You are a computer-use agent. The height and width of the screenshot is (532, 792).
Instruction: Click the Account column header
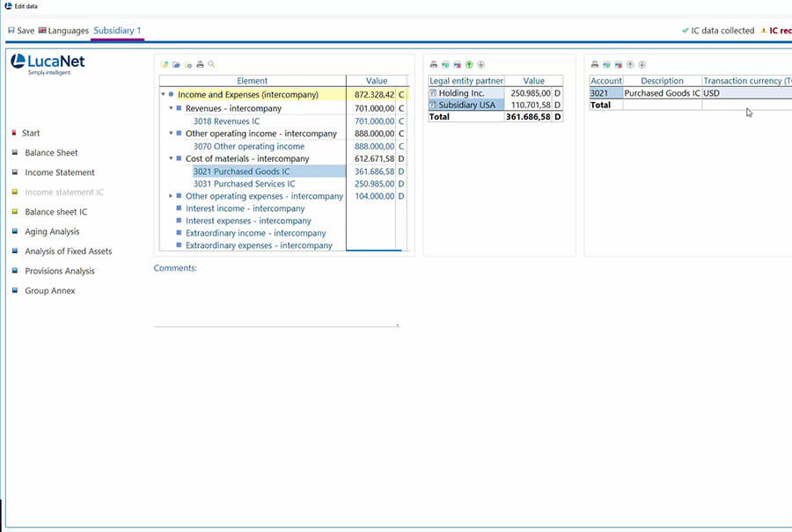606,81
